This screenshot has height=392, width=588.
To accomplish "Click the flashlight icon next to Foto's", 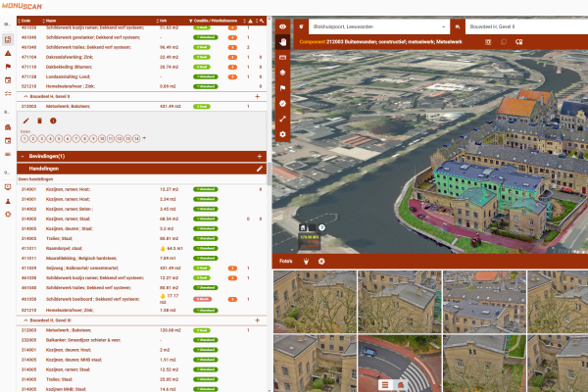I will pyautogui.click(x=306, y=261).
